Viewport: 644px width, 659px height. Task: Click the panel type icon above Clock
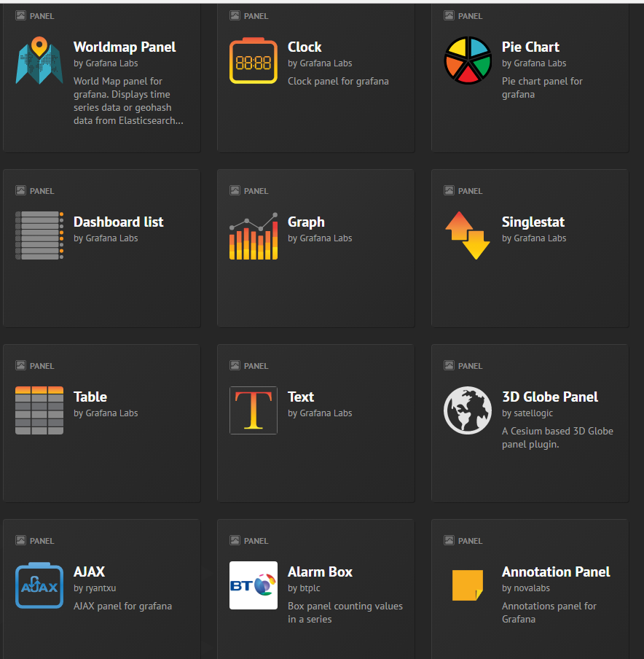235,15
